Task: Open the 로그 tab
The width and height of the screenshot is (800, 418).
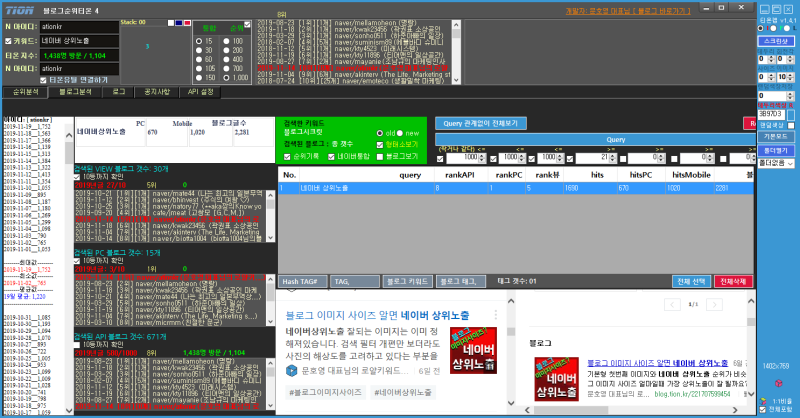Action: click(x=118, y=92)
